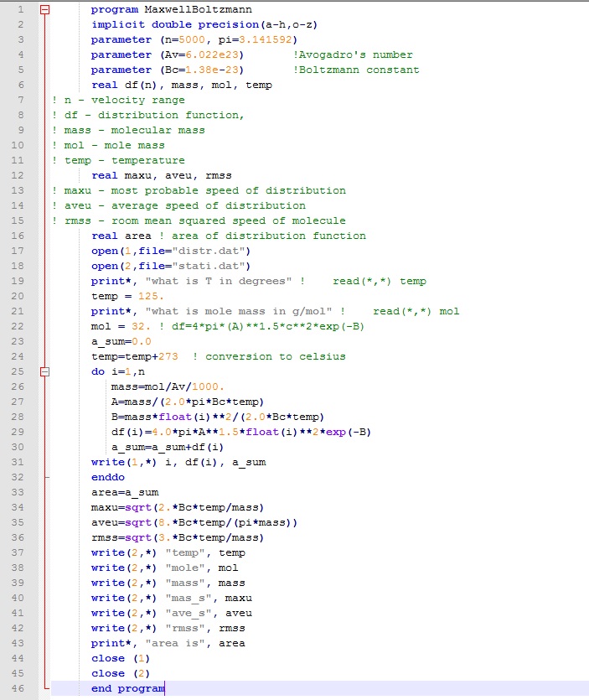Screen dimensions: 589x700
Task: Click the print "area is" line
Action: click(168, 643)
